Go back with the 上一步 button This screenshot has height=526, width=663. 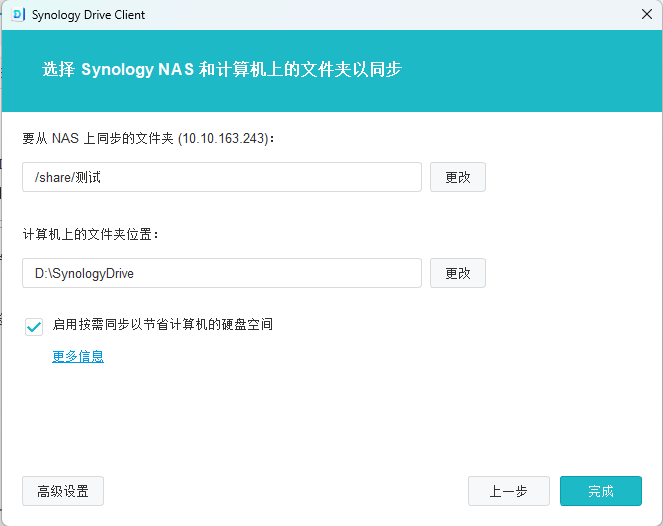509,491
